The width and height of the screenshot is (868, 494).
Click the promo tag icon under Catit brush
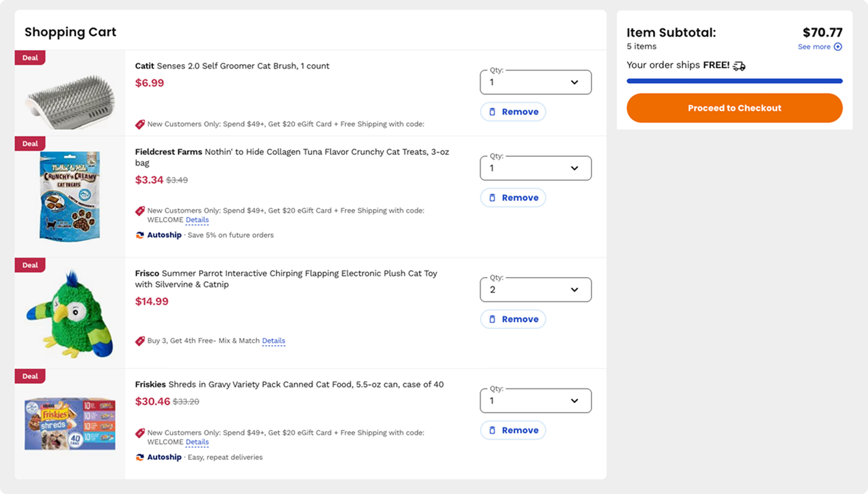[x=140, y=124]
